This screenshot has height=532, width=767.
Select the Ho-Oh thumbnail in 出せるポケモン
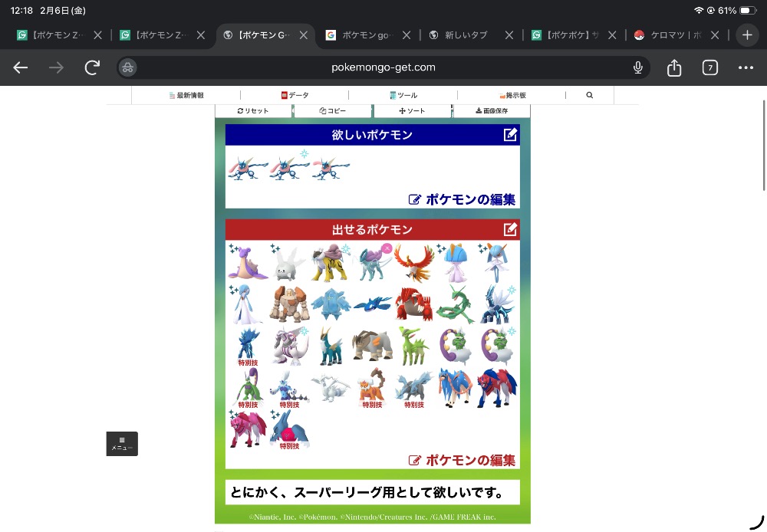(414, 262)
